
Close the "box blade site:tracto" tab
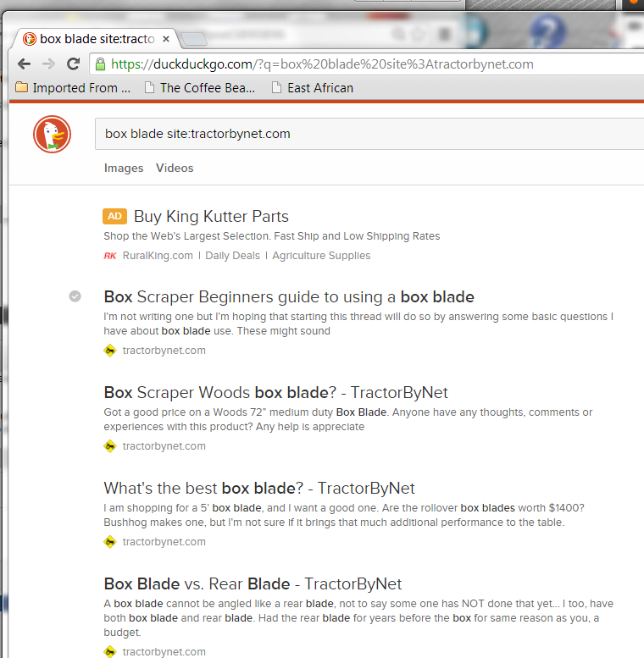tap(166, 39)
